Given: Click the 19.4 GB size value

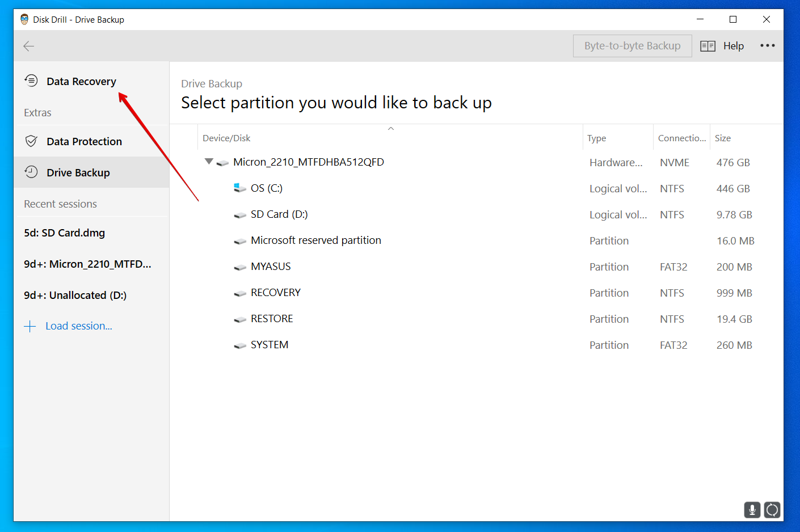Looking at the screenshot, I should (x=734, y=319).
